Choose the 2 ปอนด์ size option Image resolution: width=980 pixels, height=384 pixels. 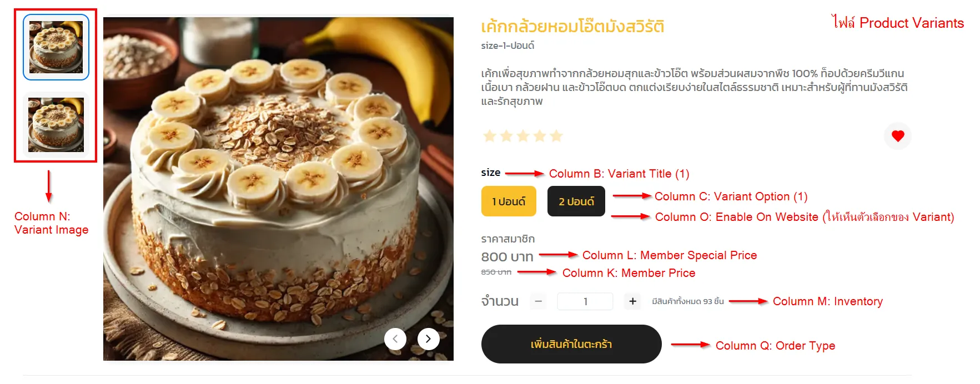[x=576, y=201]
